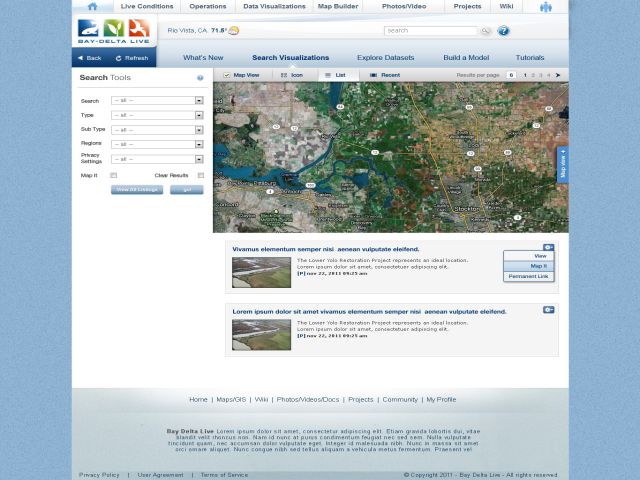Open the Operations menu
The image size is (640, 480).
click(208, 7)
